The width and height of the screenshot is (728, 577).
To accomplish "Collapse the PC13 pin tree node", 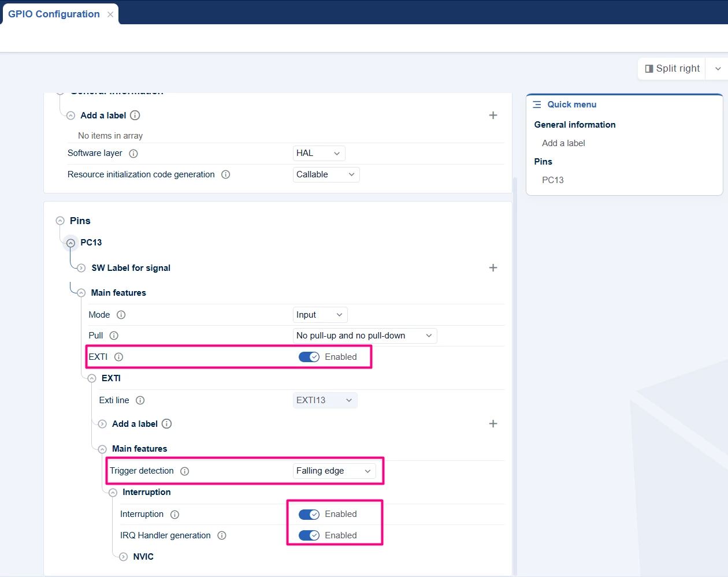I will click(70, 243).
